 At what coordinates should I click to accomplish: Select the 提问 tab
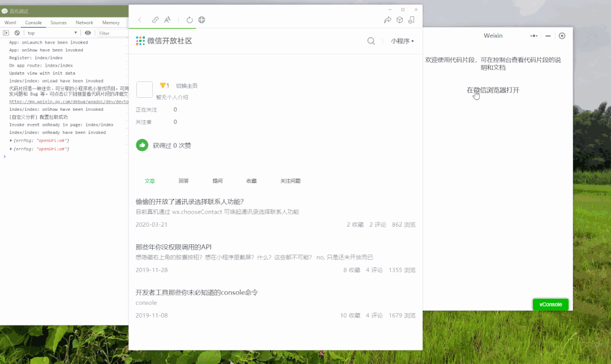point(217,181)
